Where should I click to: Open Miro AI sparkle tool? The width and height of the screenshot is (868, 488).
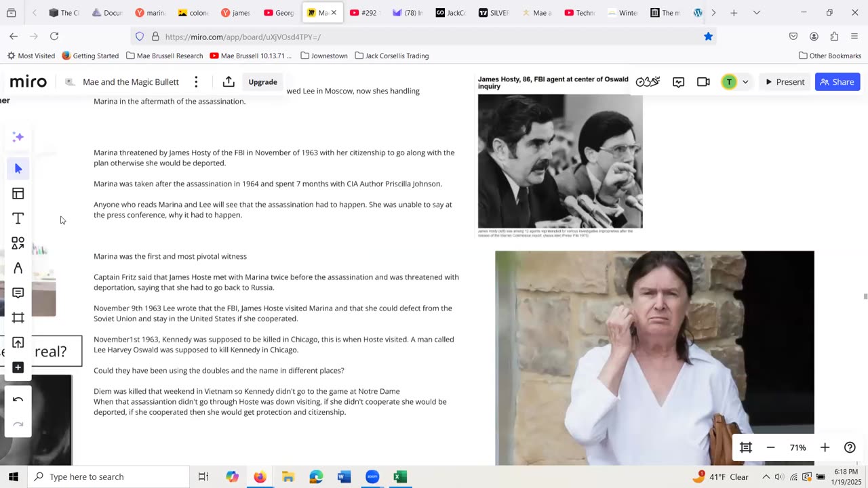tap(18, 137)
